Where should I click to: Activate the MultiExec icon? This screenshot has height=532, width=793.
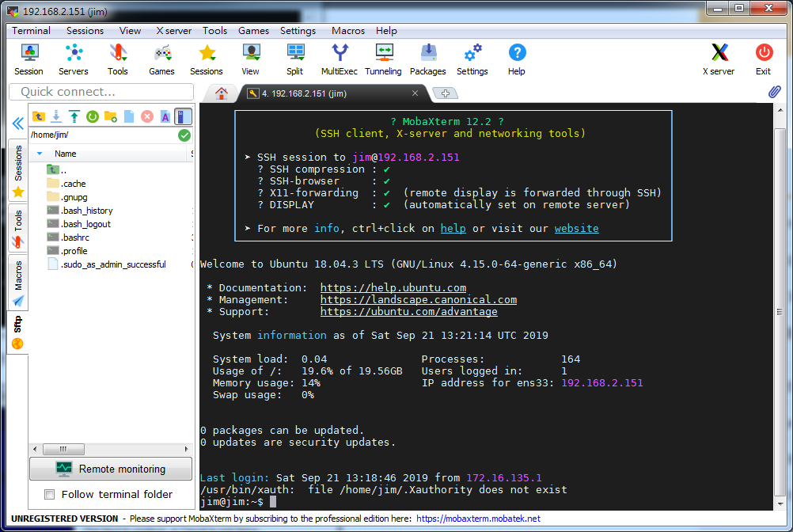pyautogui.click(x=340, y=59)
